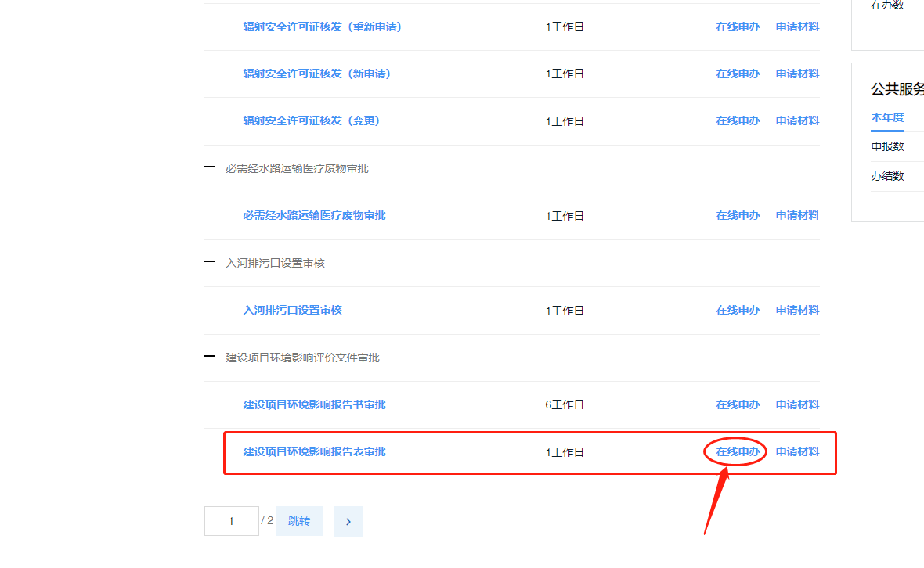This screenshot has height=568, width=924.
Task: Click next page arrow button
Action: [348, 522]
